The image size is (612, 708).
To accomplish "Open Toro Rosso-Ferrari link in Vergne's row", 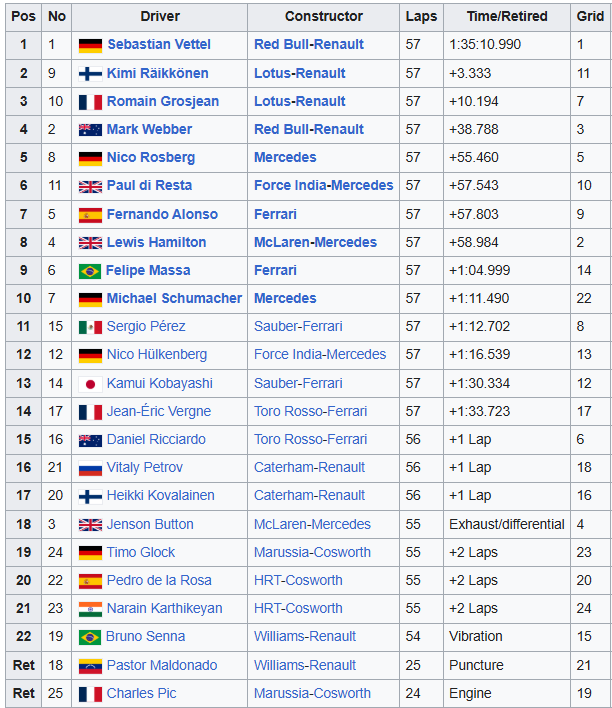I will point(311,411).
